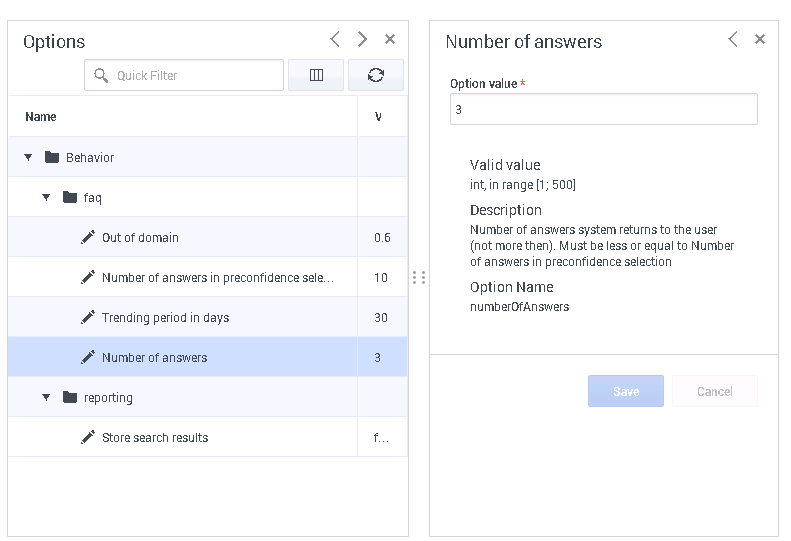791x541 pixels.
Task: Click pencil icon next to Out of domain
Action: pos(88,237)
